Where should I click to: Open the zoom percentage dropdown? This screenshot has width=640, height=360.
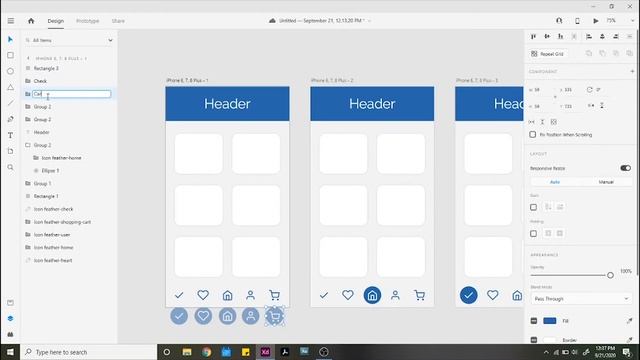point(633,20)
